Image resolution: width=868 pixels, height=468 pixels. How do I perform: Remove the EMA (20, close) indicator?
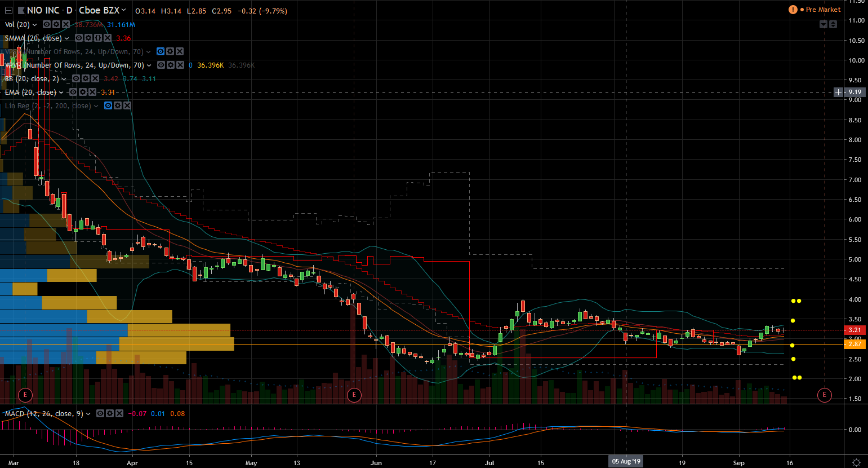[92, 92]
